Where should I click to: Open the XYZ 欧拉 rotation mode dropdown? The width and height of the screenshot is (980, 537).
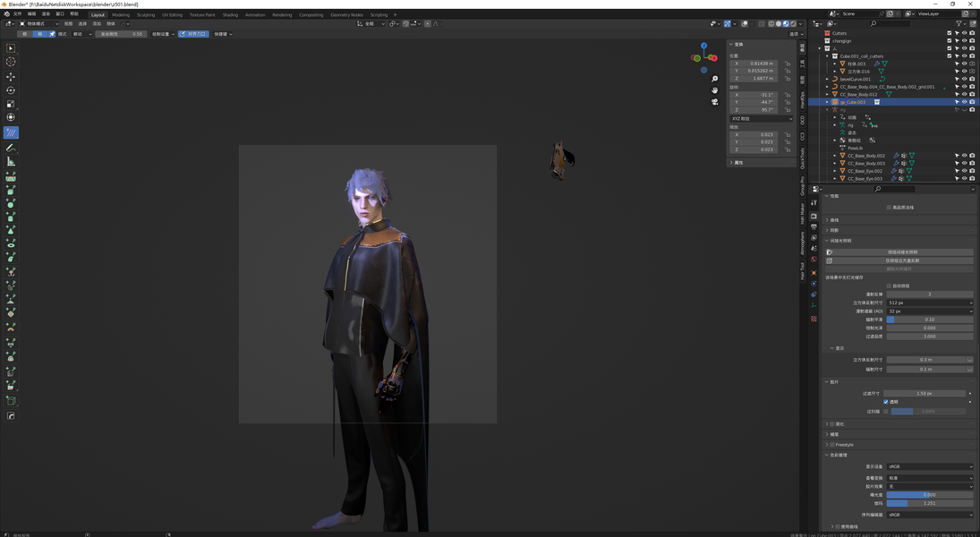[x=762, y=118]
